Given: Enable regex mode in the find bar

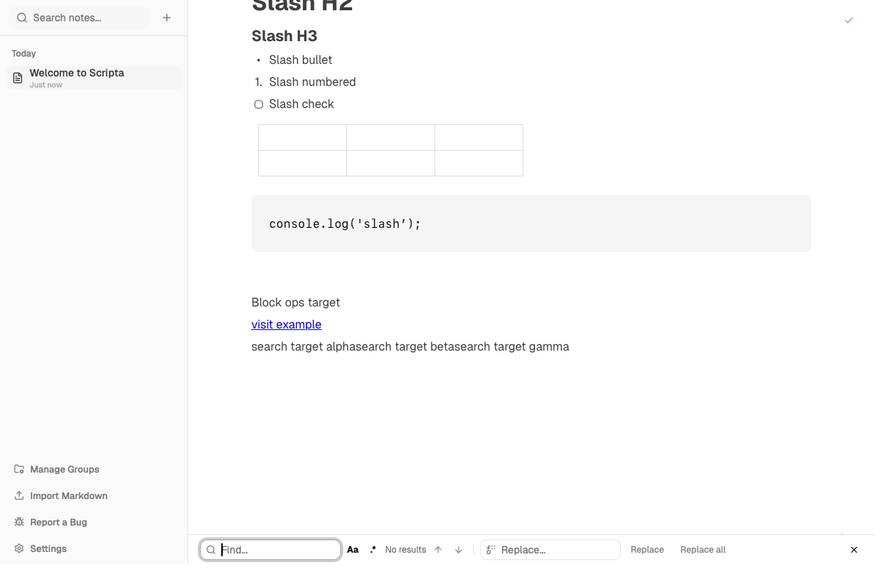Looking at the screenshot, I should 373,549.
